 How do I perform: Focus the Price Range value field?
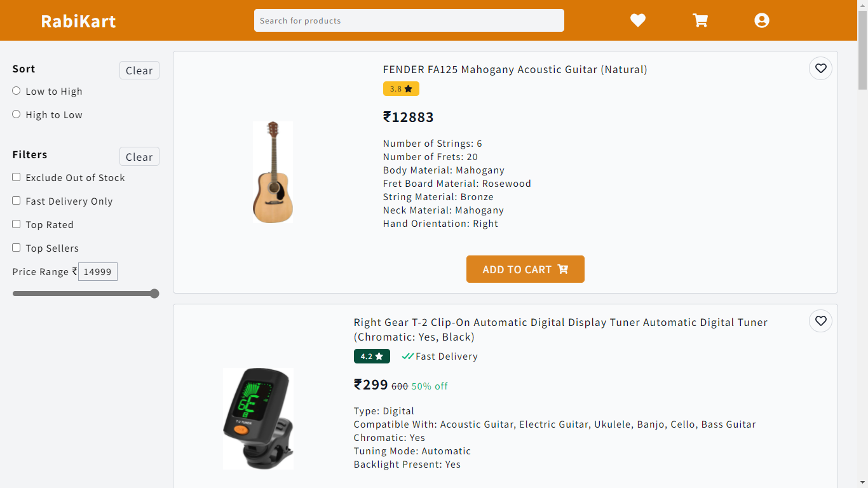coord(98,272)
